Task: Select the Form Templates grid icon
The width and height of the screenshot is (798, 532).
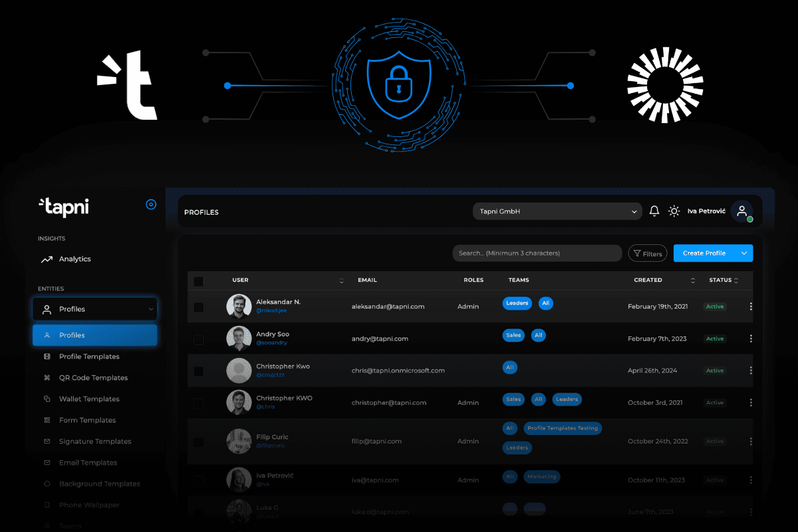Action: click(x=47, y=420)
